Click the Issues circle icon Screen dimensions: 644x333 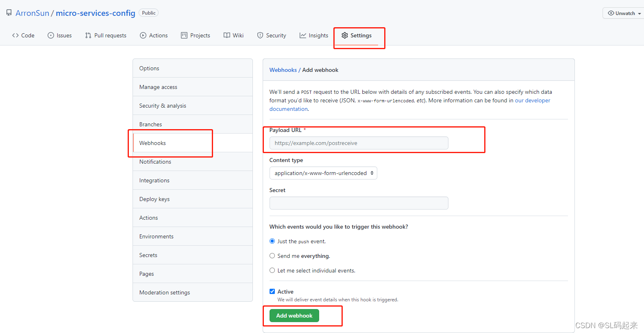coord(51,35)
